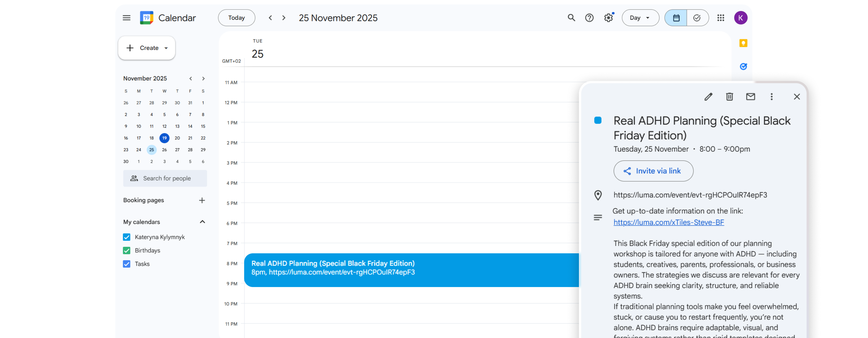Click the Today button

tap(236, 18)
